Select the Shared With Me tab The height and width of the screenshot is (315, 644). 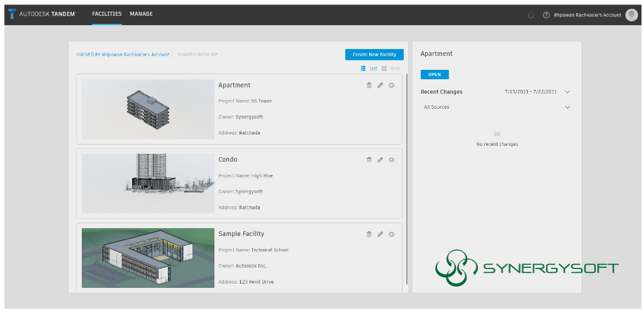[197, 55]
